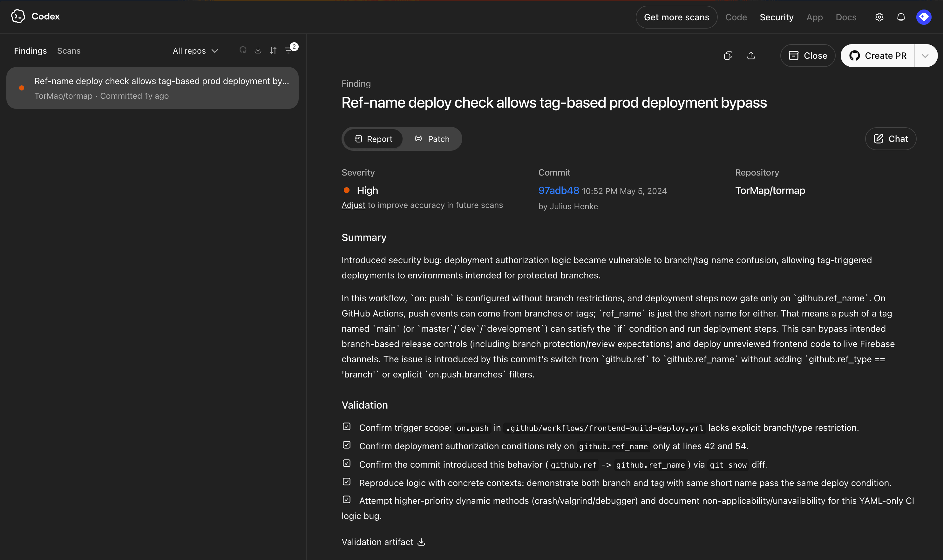Open commit 97adb48 link
The width and height of the screenshot is (943, 560).
tap(559, 190)
